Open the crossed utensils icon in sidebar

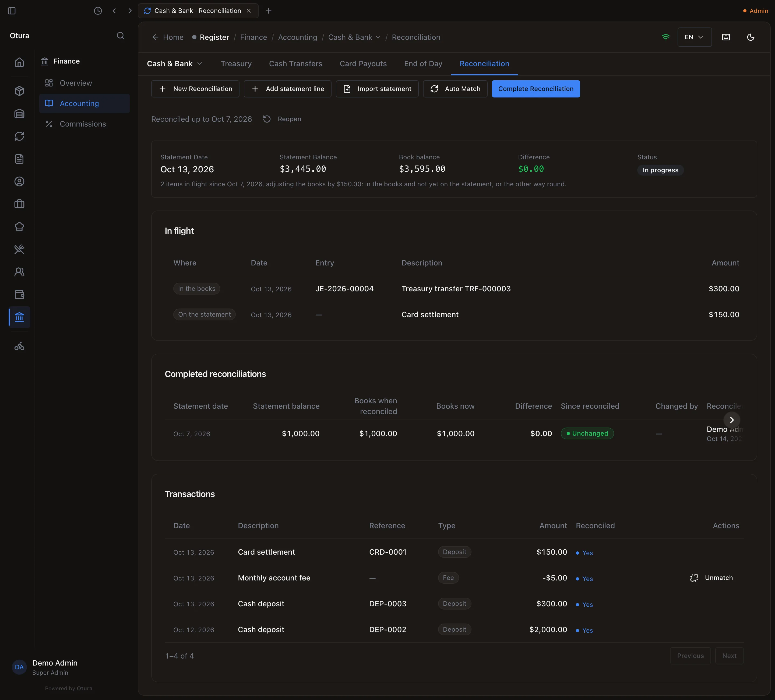pos(19,250)
